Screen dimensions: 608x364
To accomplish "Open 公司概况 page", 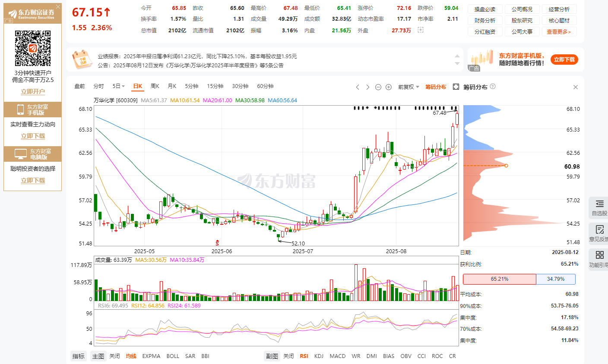I will [x=522, y=9].
